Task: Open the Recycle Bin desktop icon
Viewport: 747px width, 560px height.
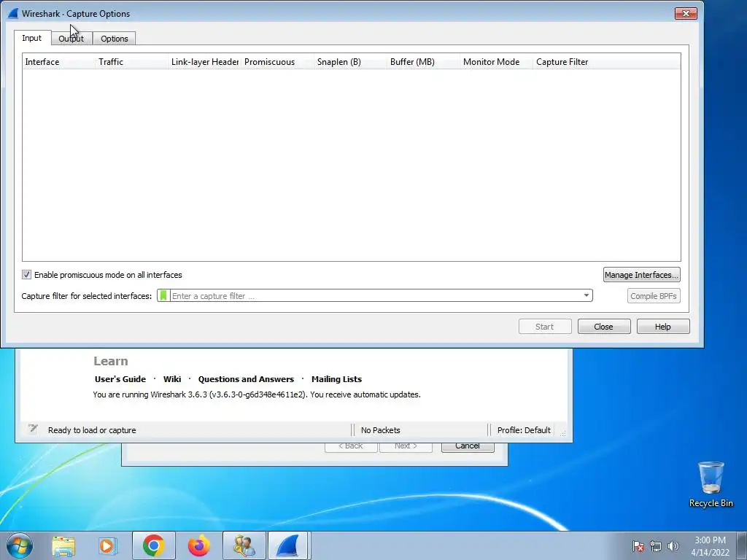Action: tap(711, 485)
